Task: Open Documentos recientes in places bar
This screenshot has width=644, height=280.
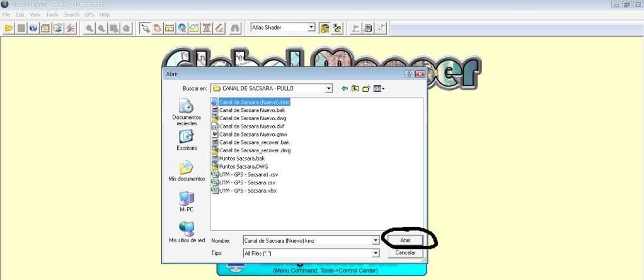Action: 187,113
